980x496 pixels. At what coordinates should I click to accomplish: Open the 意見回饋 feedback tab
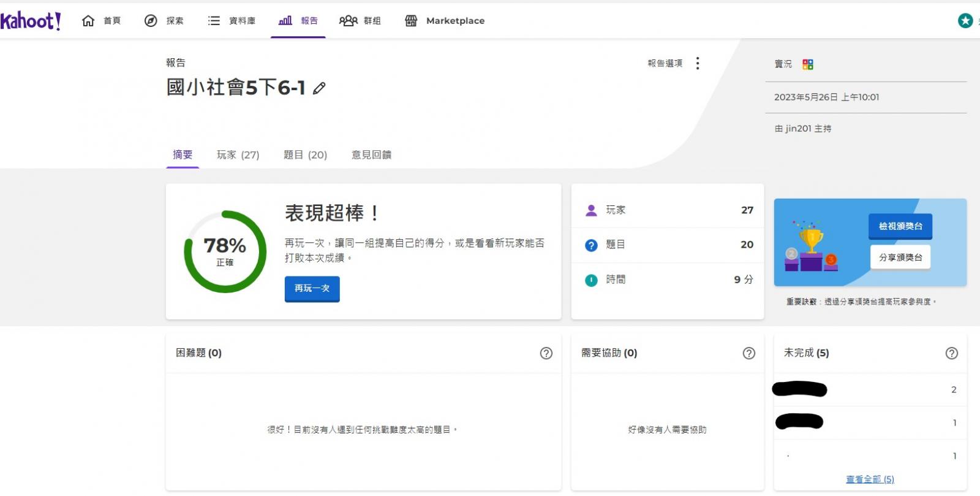pos(371,155)
